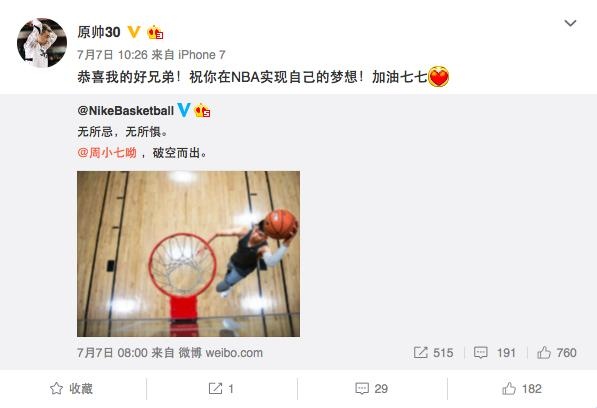
Task: Open original post timestamp 7月7日 08:00
Action: [112, 353]
